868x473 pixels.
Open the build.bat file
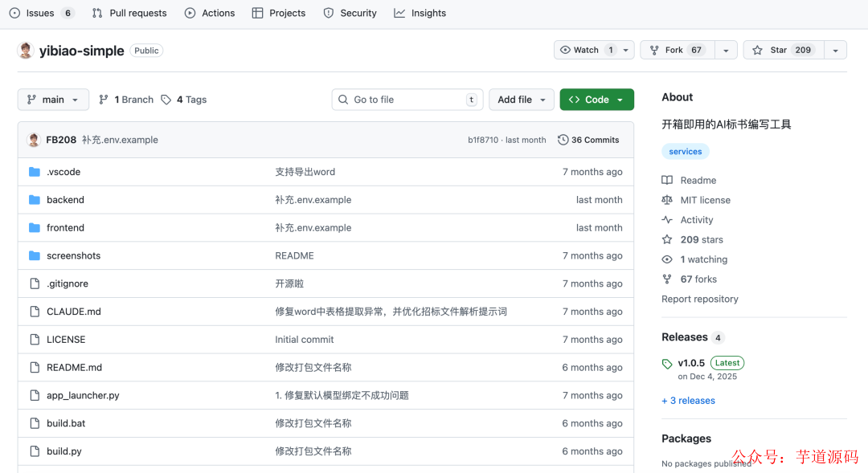point(66,423)
